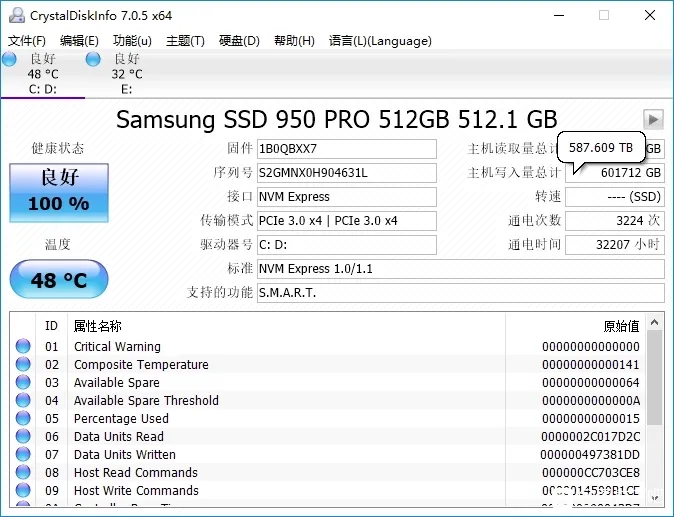Select the Critical Warning attribute row
The height and width of the screenshot is (517, 674).
click(327, 346)
